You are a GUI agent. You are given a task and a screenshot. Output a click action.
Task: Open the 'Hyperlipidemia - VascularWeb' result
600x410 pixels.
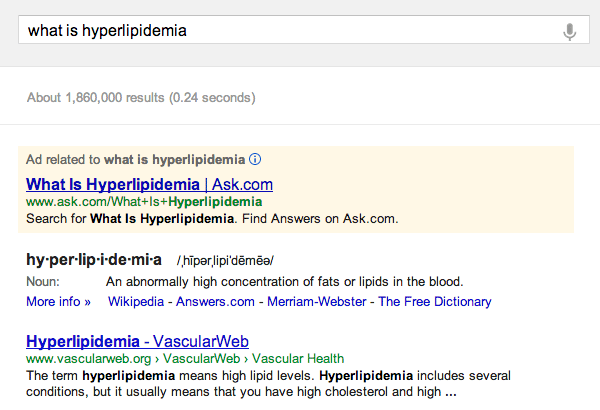point(137,340)
